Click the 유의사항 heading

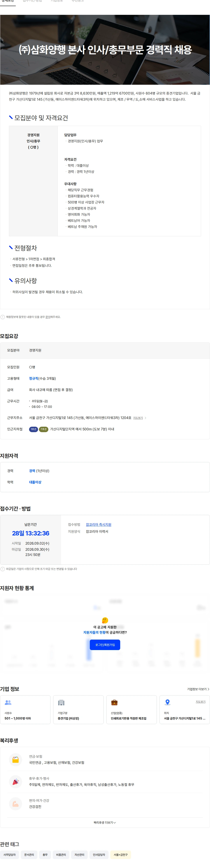(x=26, y=281)
